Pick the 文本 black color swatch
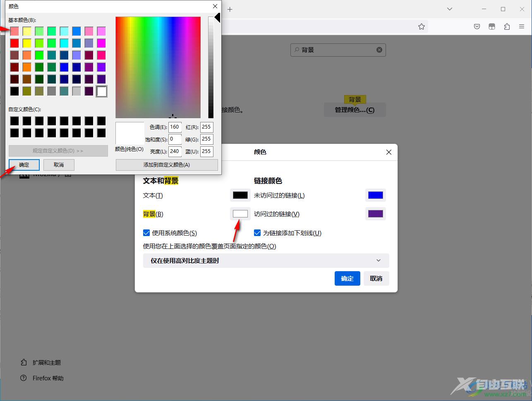Viewport: 532px width, 401px height. (240, 195)
